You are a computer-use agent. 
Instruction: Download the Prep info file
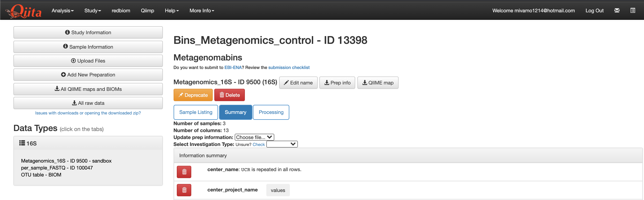[x=337, y=83]
